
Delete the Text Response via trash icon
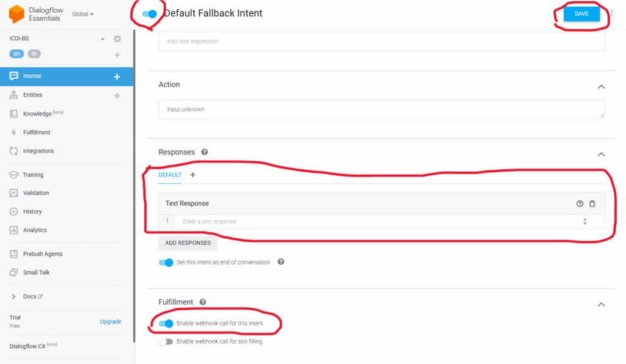tap(592, 204)
